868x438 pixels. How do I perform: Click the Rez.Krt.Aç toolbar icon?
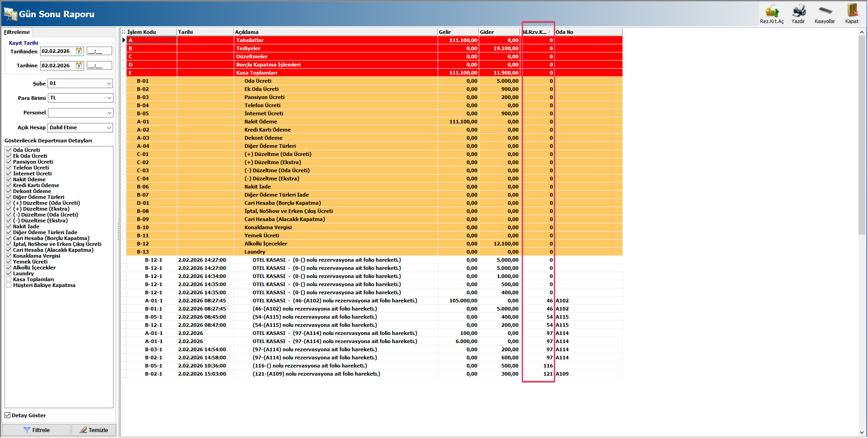click(772, 11)
